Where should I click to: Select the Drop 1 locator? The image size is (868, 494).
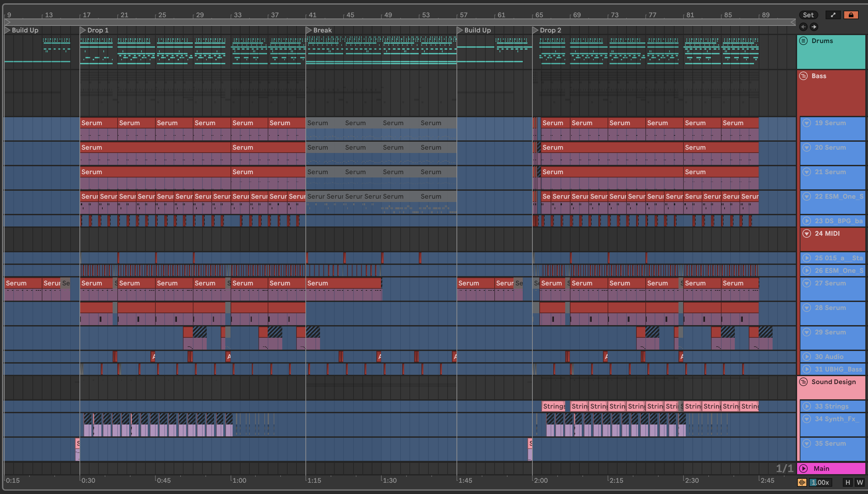click(83, 30)
